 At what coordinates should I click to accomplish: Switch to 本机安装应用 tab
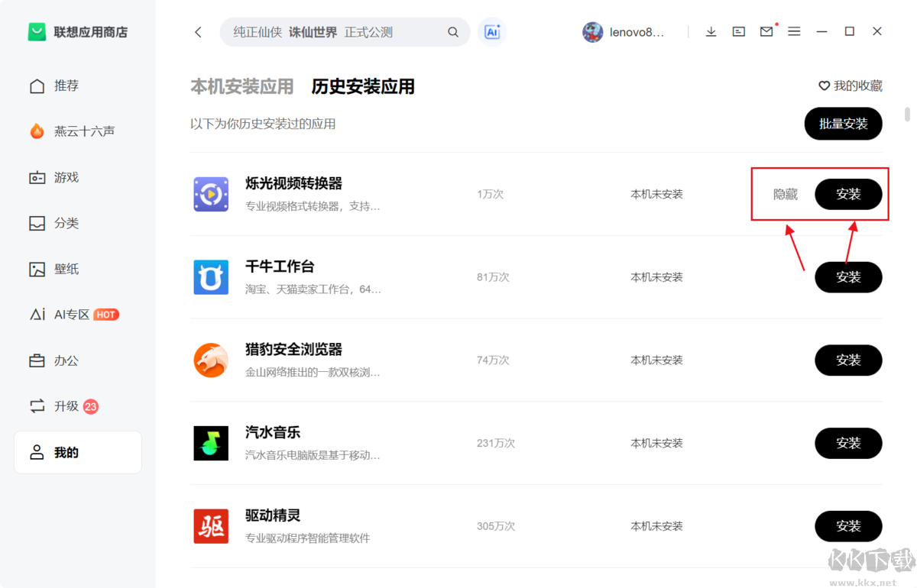[241, 86]
